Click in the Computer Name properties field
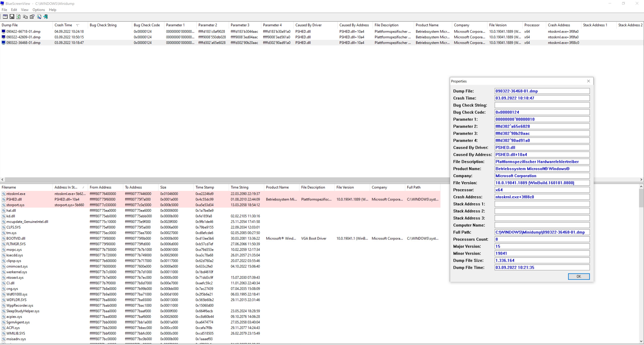 [x=542, y=225]
